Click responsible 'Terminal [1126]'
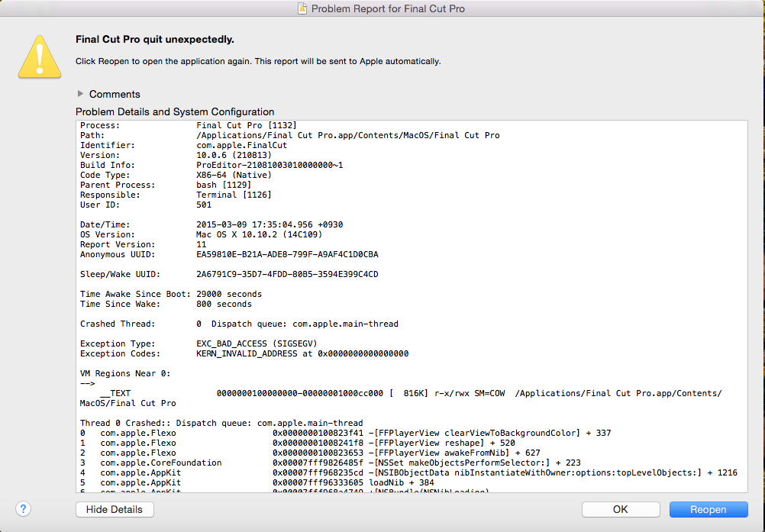Screen dimensions: 765x532 (x=234, y=195)
